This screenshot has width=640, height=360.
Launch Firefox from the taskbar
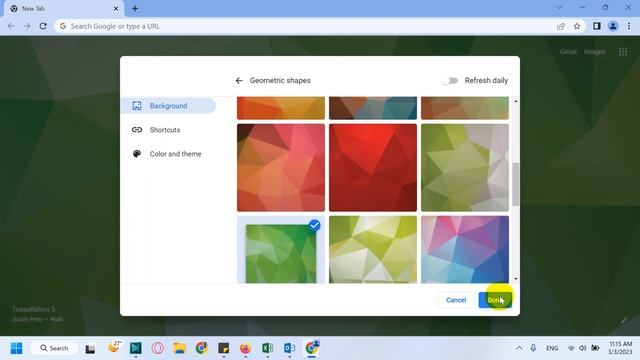[245, 348]
